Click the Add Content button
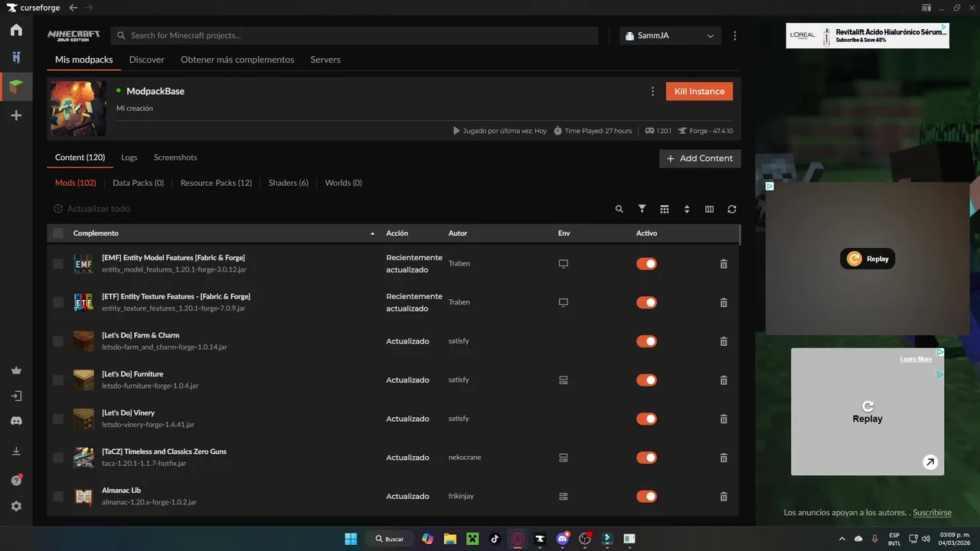This screenshot has height=551, width=980. (x=700, y=158)
